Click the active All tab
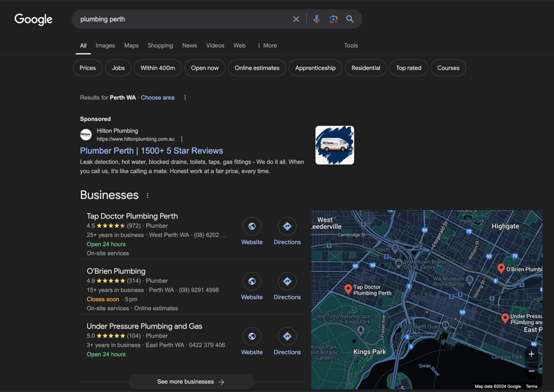Image resolution: width=554 pixels, height=392 pixels. [x=83, y=46]
